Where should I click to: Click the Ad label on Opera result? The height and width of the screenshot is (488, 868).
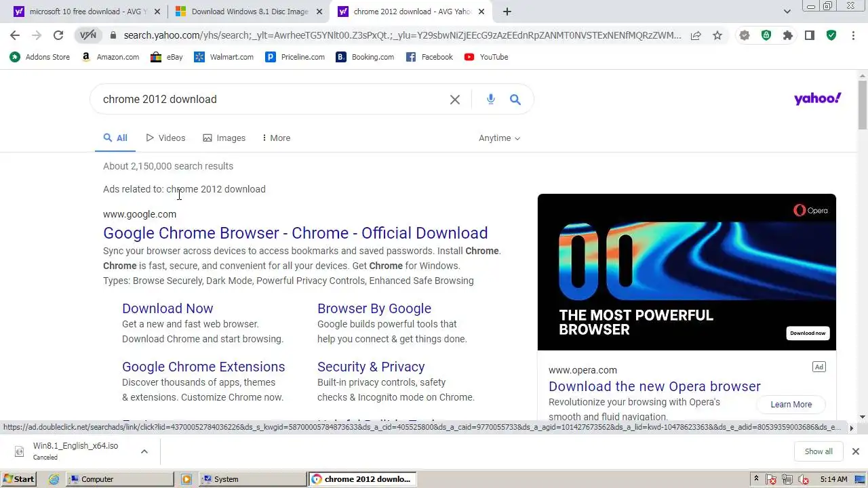[818, 367]
